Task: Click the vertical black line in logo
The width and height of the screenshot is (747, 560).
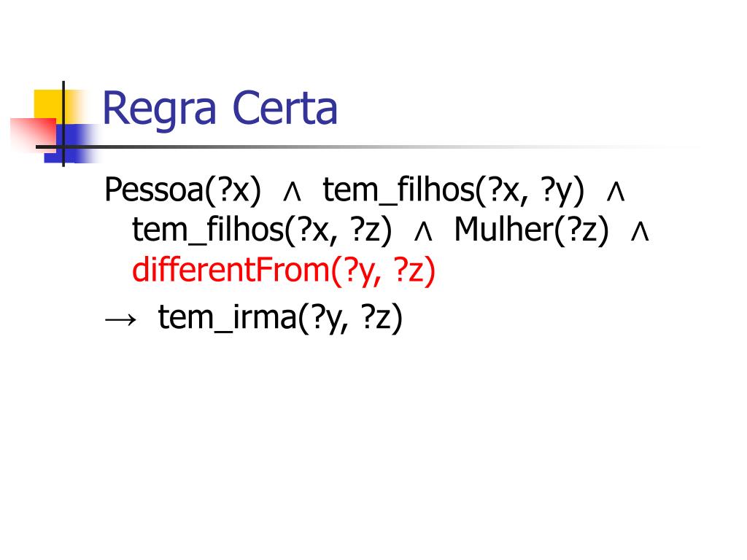Action: click(x=63, y=124)
